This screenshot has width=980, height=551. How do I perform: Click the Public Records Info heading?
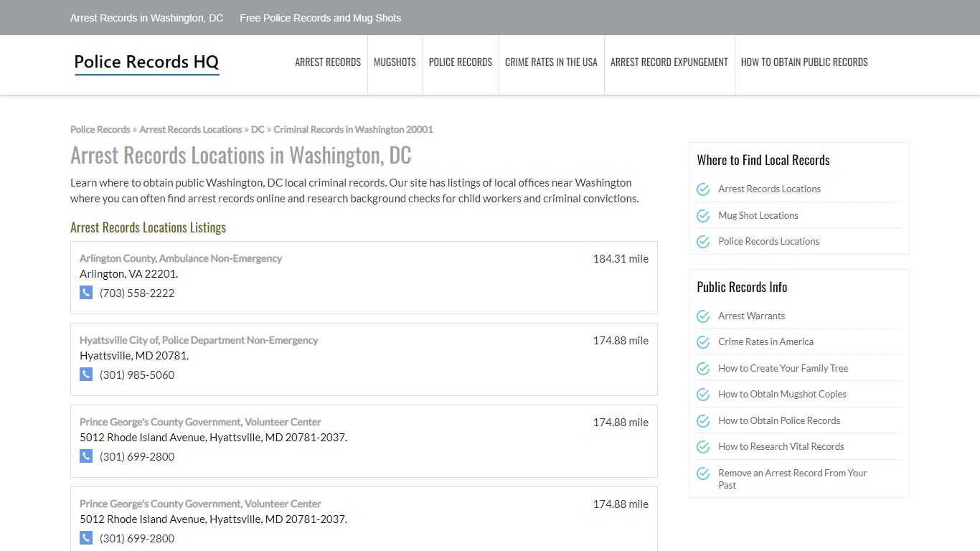[x=742, y=287]
